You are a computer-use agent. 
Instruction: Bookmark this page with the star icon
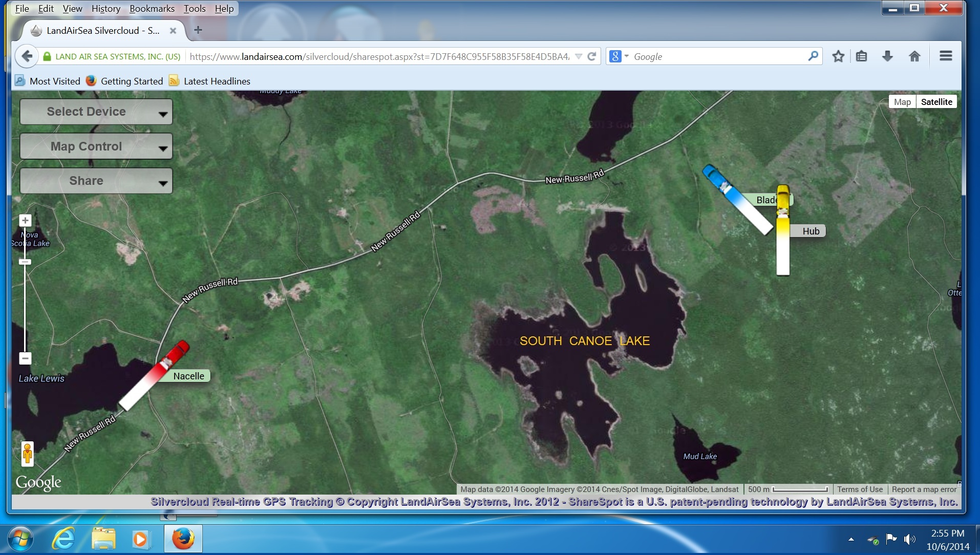[x=838, y=56]
